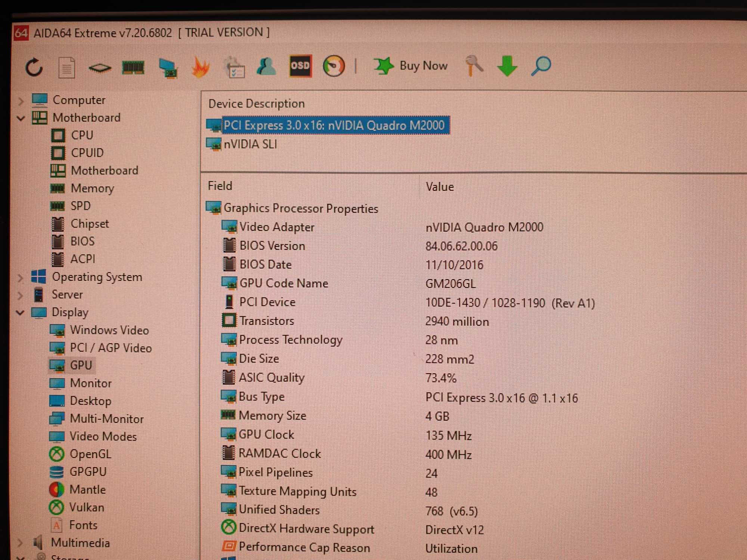The height and width of the screenshot is (560, 747).
Task: Select the GPU Code Name row
Action: (348, 283)
